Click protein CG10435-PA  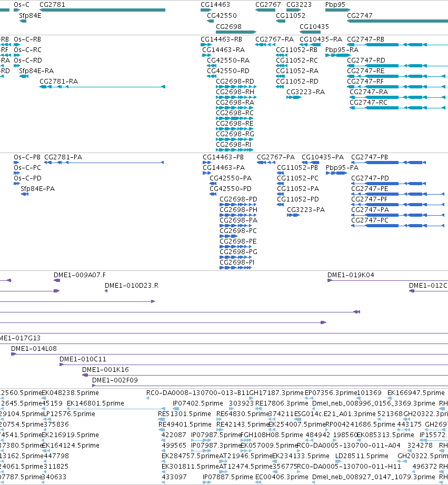click(x=323, y=157)
